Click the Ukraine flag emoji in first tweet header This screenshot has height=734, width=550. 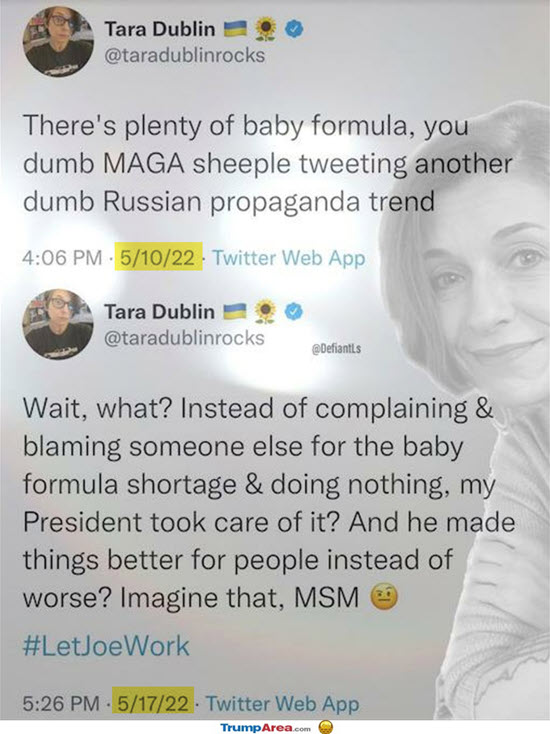pos(235,29)
